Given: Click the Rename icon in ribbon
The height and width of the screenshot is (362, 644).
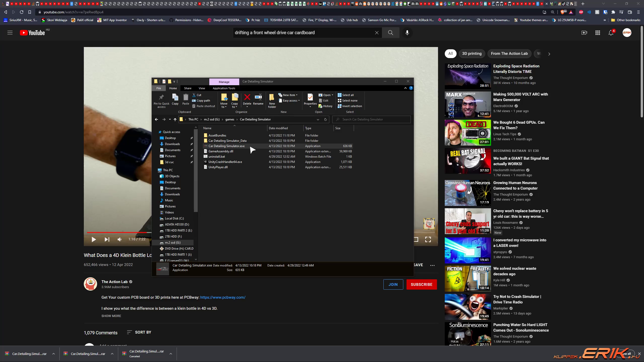Looking at the screenshot, I should point(258,98).
